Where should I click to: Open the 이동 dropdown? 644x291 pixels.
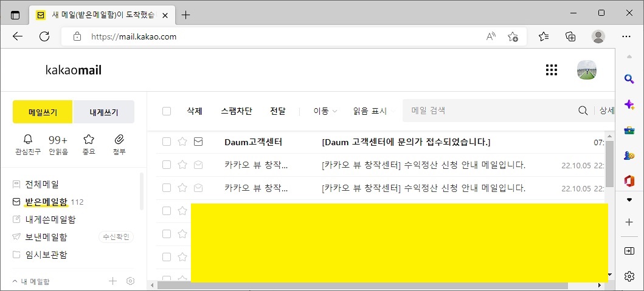[x=325, y=111]
